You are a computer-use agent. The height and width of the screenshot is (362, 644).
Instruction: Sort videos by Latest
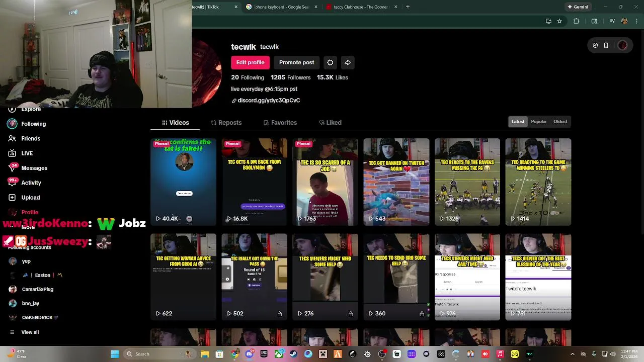(x=518, y=122)
